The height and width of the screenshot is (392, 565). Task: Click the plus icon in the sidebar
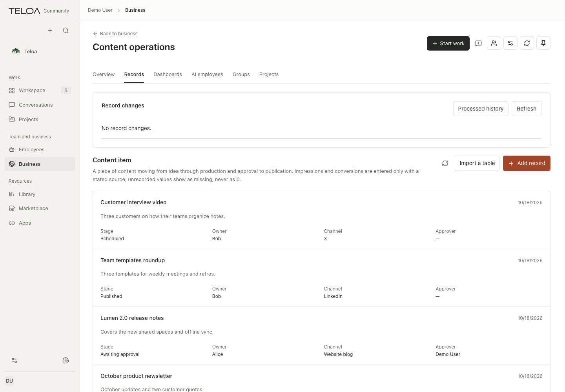pos(50,31)
